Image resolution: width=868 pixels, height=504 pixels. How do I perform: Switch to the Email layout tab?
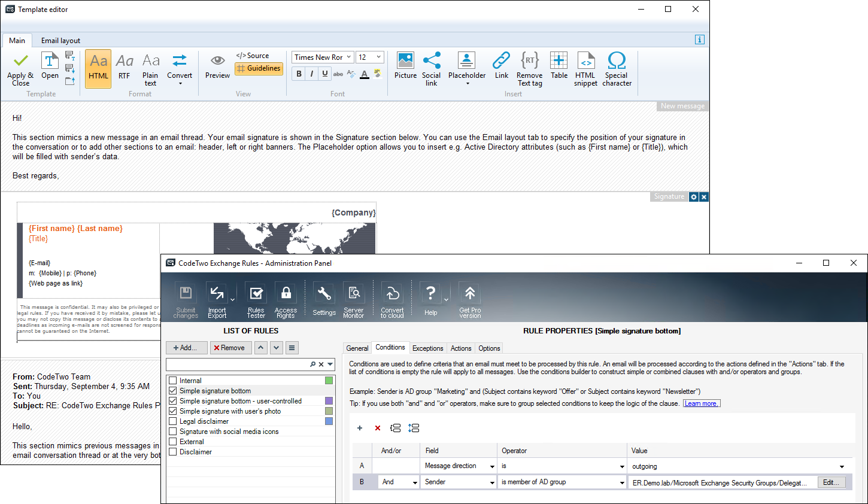[x=60, y=41]
